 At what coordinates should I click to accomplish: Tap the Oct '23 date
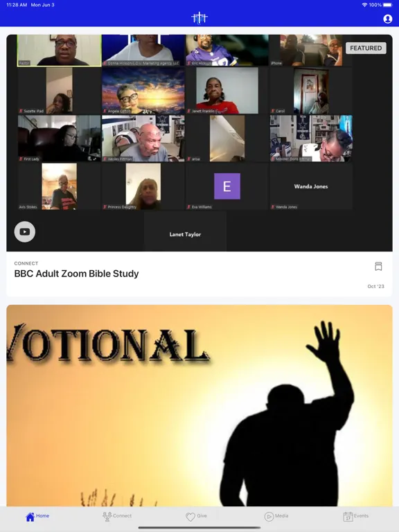[375, 286]
